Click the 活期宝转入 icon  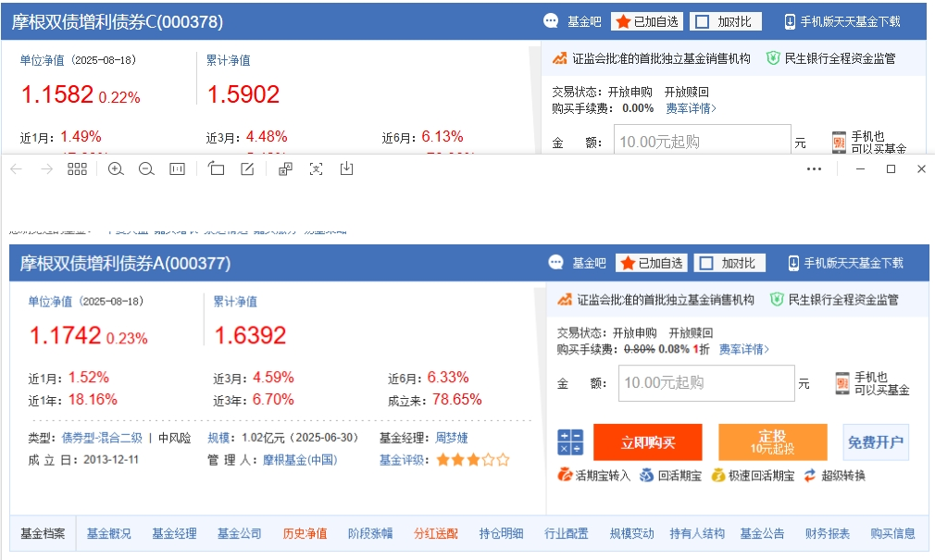tap(564, 476)
